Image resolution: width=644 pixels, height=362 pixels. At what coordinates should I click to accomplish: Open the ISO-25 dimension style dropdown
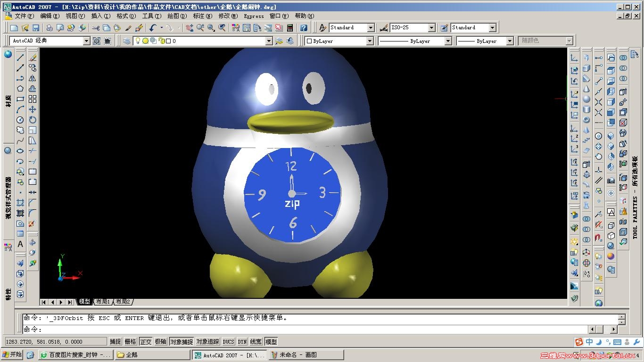pyautogui.click(x=432, y=28)
